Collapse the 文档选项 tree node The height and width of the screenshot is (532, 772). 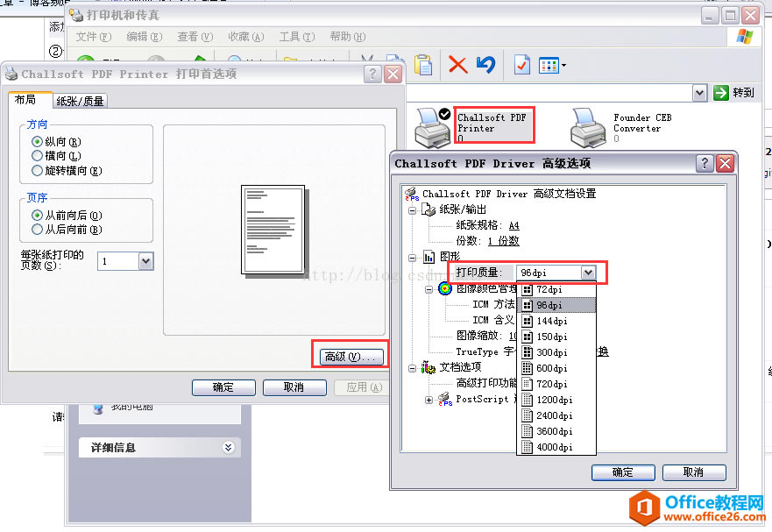pyautogui.click(x=412, y=368)
